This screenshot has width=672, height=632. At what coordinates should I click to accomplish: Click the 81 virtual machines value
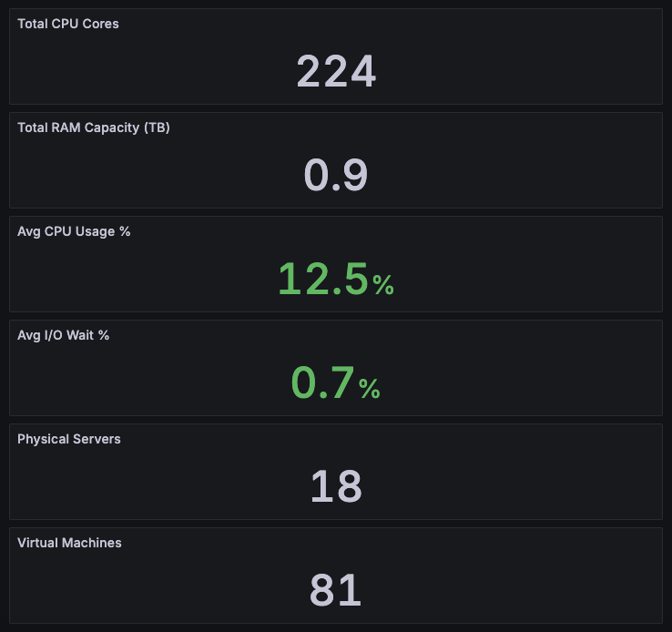tap(336, 590)
